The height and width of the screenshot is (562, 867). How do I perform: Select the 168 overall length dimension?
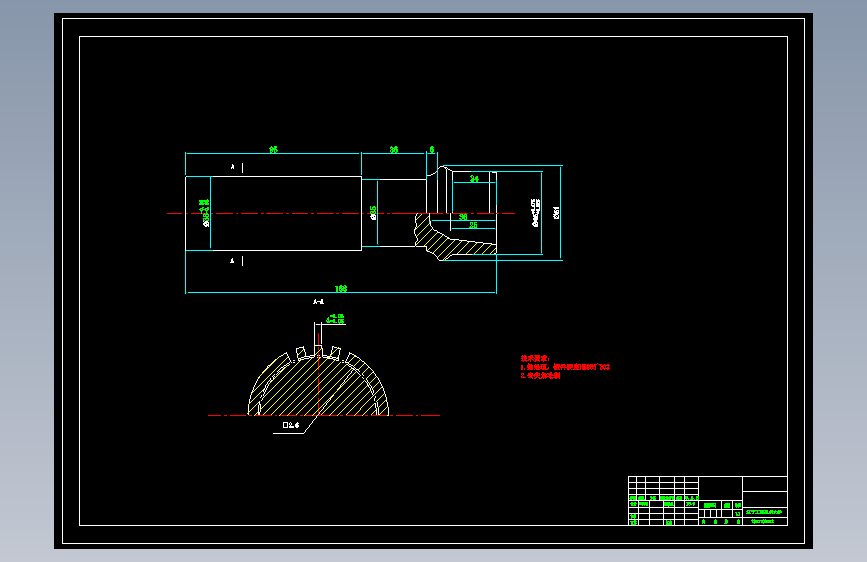(341, 289)
